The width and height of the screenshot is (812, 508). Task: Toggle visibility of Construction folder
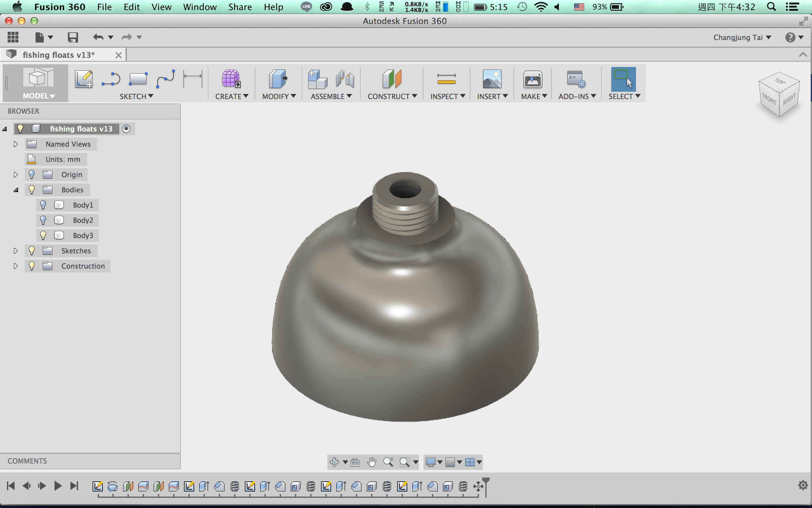[x=31, y=266]
